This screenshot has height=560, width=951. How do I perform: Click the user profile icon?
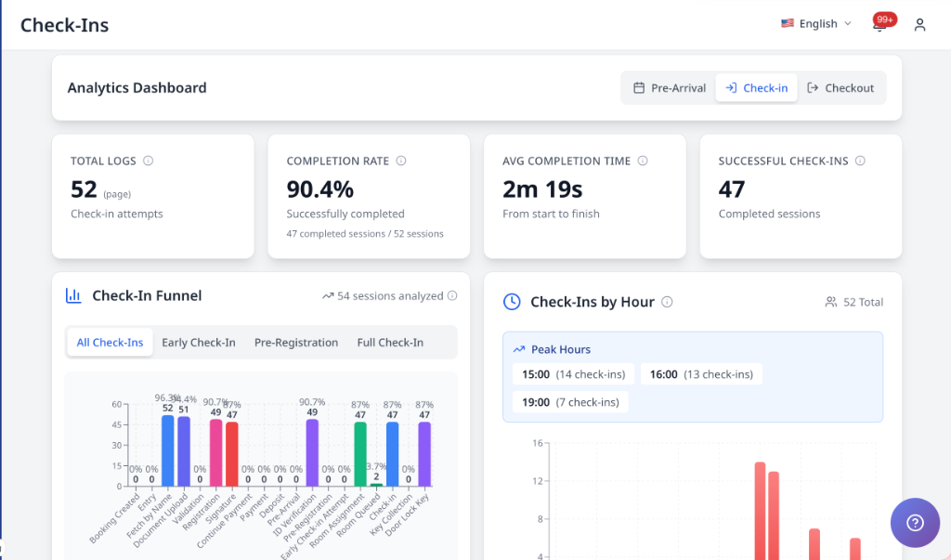[919, 25]
